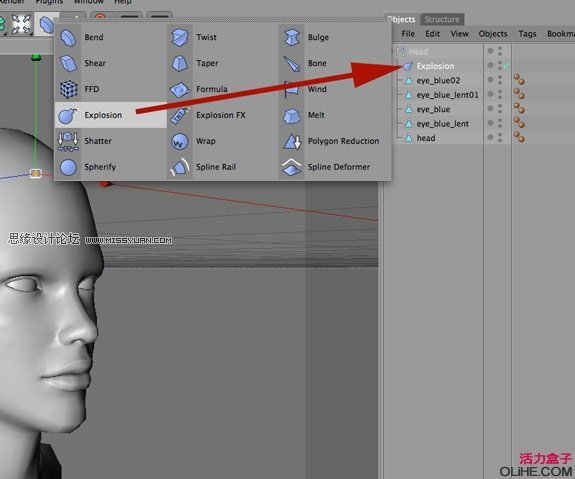Open the Objects menu in the Object Manager

click(492, 34)
